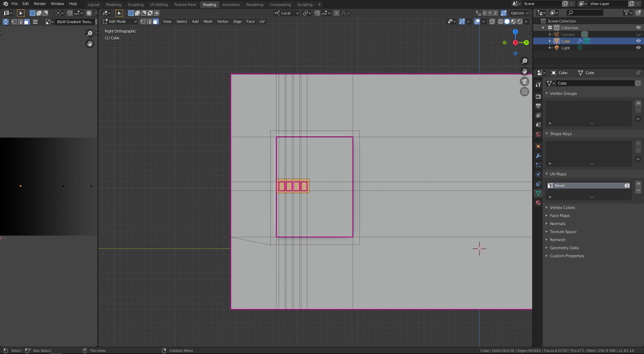Open the Scene properties tab
The width and height of the screenshot is (644, 354).
pyautogui.click(x=538, y=124)
